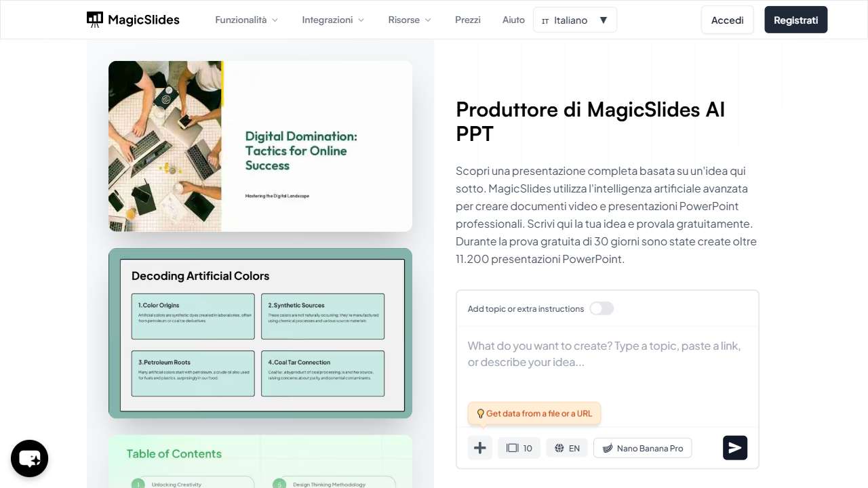The height and width of the screenshot is (488, 868).
Task: Expand the Funzionalità dropdown menu
Action: (x=245, y=20)
